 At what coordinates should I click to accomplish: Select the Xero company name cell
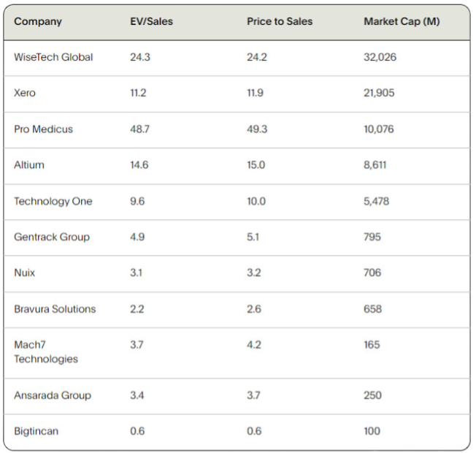point(25,93)
